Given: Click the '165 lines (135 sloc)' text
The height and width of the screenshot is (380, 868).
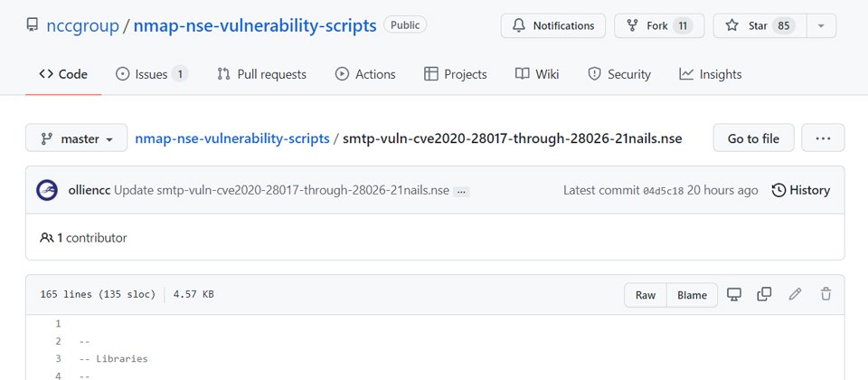Looking at the screenshot, I should tap(98, 295).
